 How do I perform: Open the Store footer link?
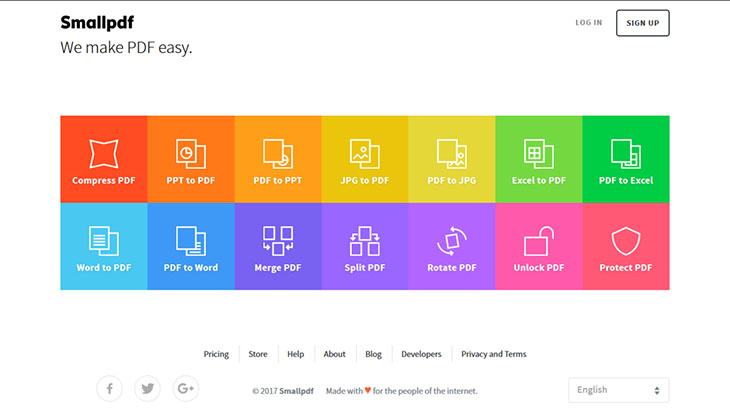coord(258,354)
